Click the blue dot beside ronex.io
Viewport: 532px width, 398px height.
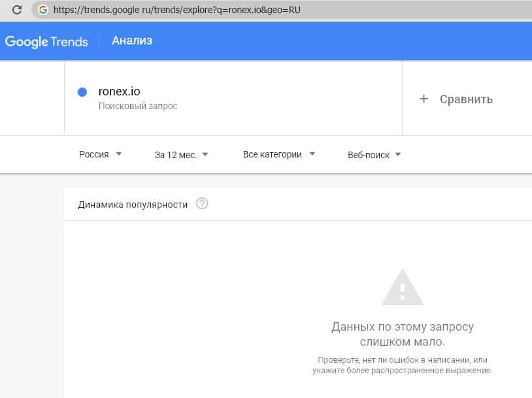tap(82, 92)
